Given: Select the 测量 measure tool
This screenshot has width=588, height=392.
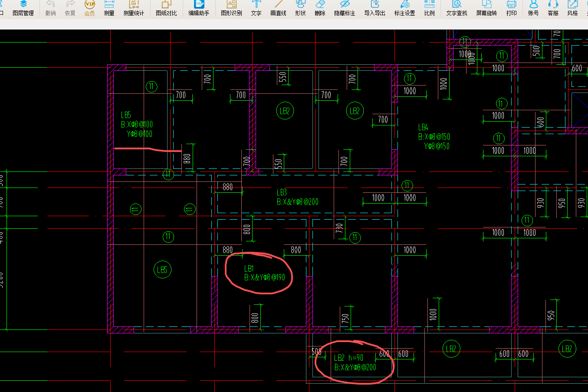Looking at the screenshot, I should pyautogui.click(x=109, y=8).
